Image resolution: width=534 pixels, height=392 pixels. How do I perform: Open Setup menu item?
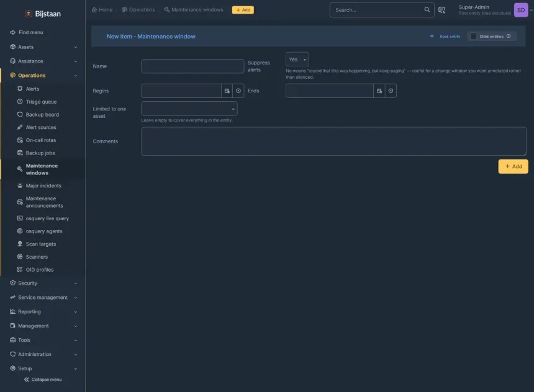point(43,368)
